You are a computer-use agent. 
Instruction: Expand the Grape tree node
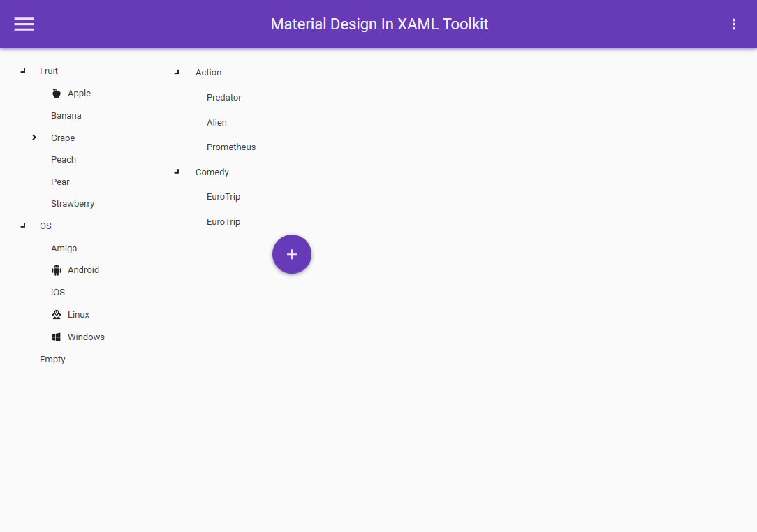tap(34, 138)
